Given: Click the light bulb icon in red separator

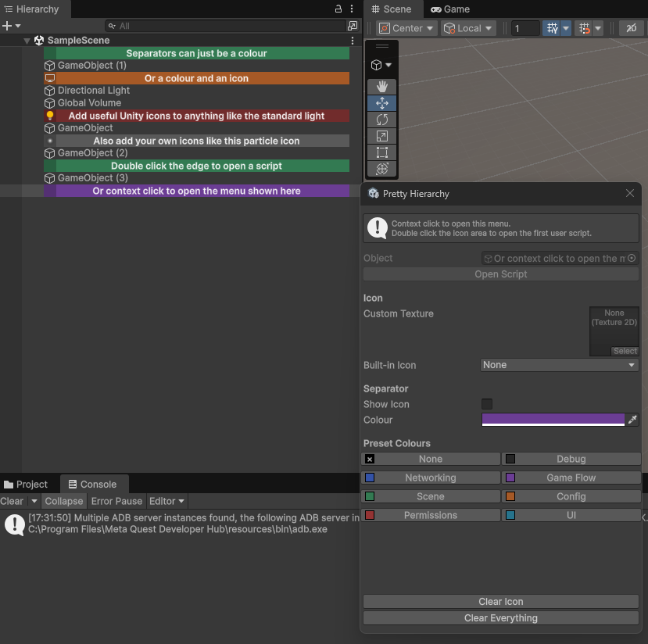Looking at the screenshot, I should (49, 116).
